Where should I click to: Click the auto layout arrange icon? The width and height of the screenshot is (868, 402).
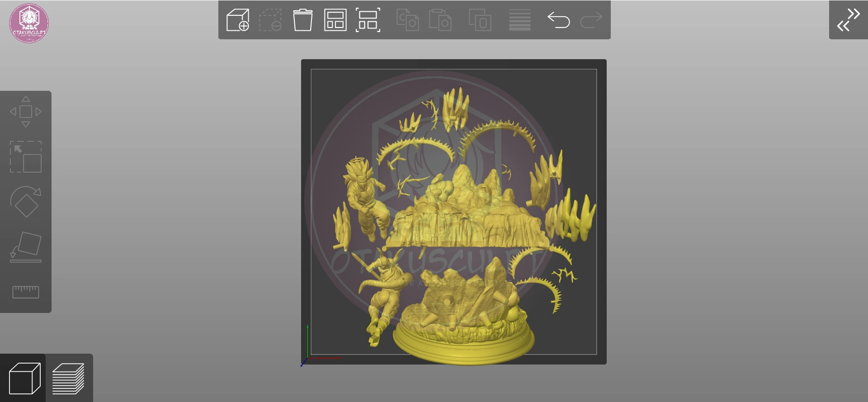pos(335,20)
